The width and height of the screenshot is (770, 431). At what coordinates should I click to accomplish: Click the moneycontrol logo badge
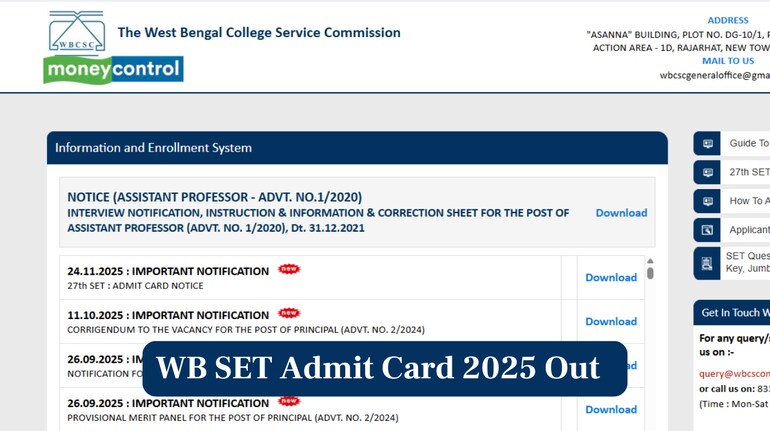point(113,69)
